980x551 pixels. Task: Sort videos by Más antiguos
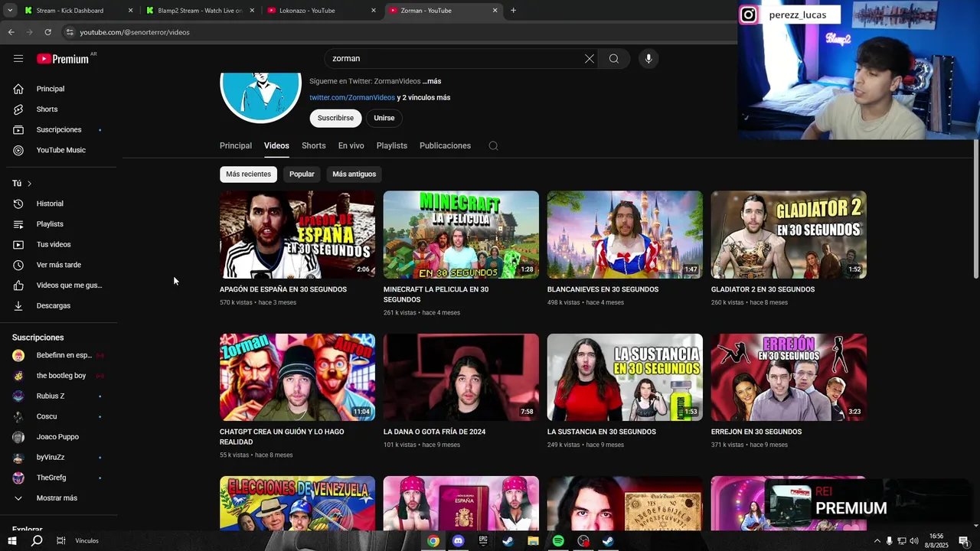click(354, 174)
